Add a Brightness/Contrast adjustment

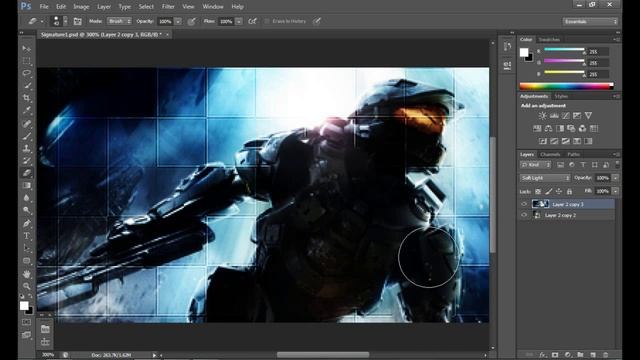coord(542,116)
